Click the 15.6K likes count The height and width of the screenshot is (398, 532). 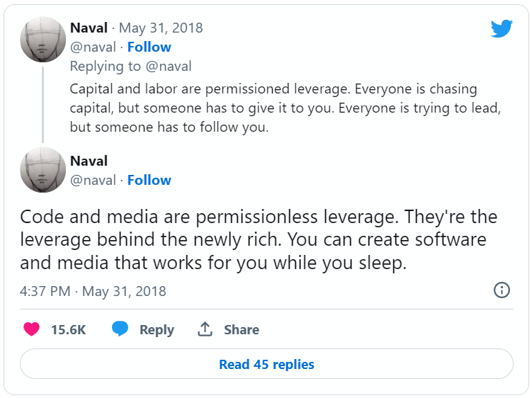tap(69, 329)
